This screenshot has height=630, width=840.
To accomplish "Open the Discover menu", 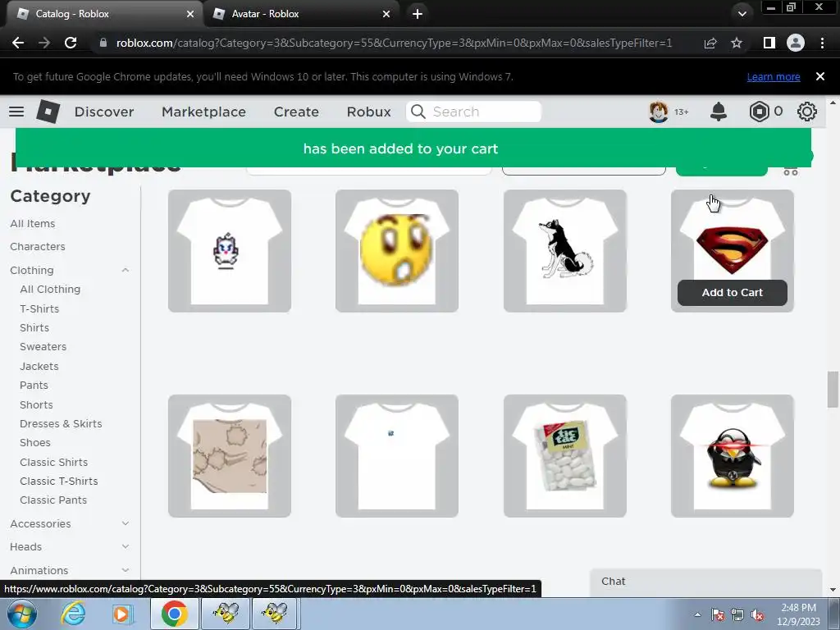I will pos(104,112).
